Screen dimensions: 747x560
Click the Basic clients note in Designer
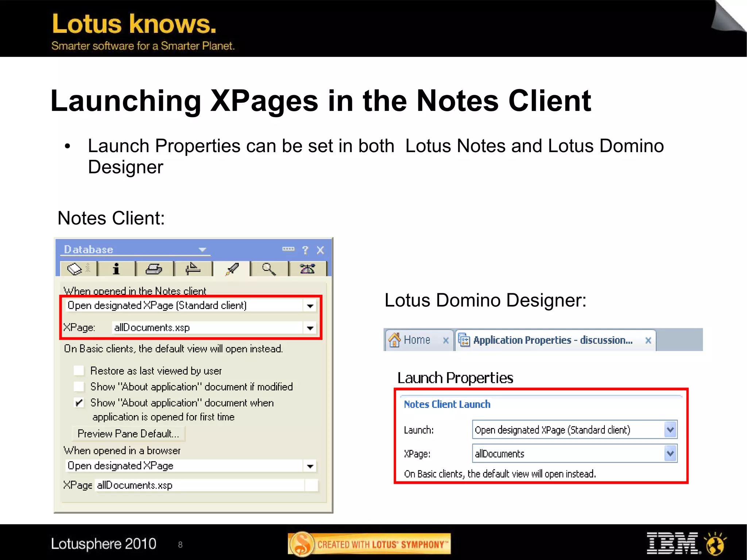(x=500, y=474)
